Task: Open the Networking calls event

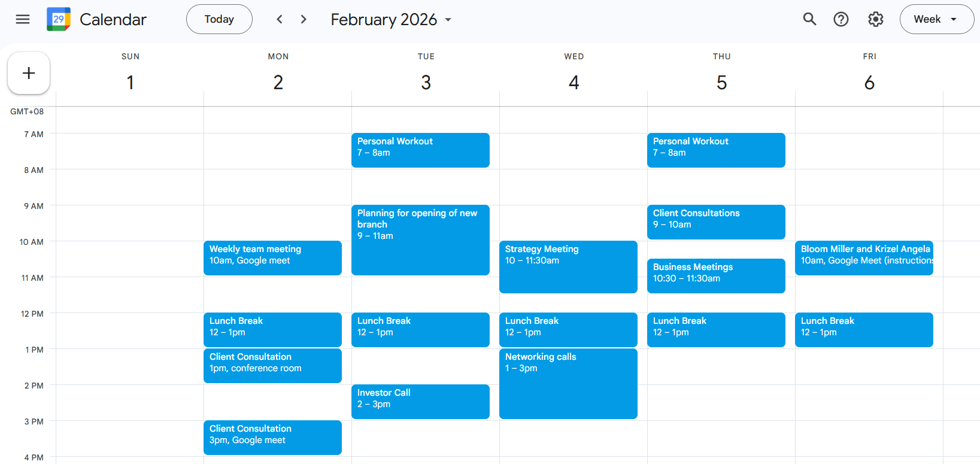Action: coord(568,383)
